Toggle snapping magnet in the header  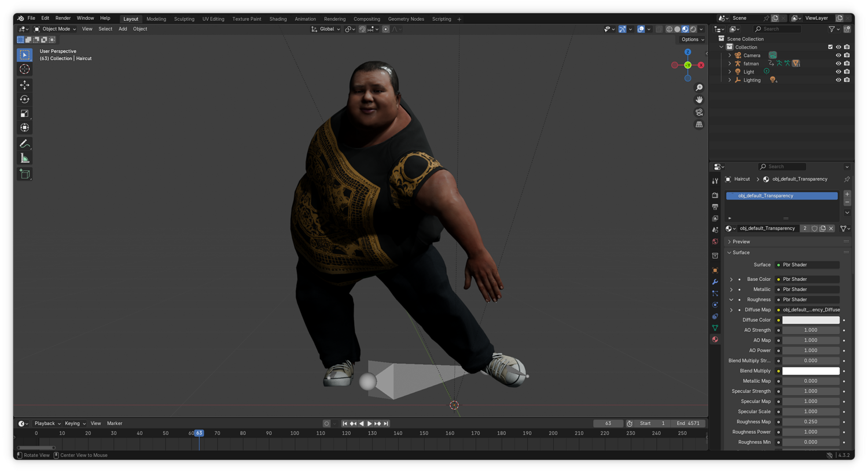(x=362, y=29)
